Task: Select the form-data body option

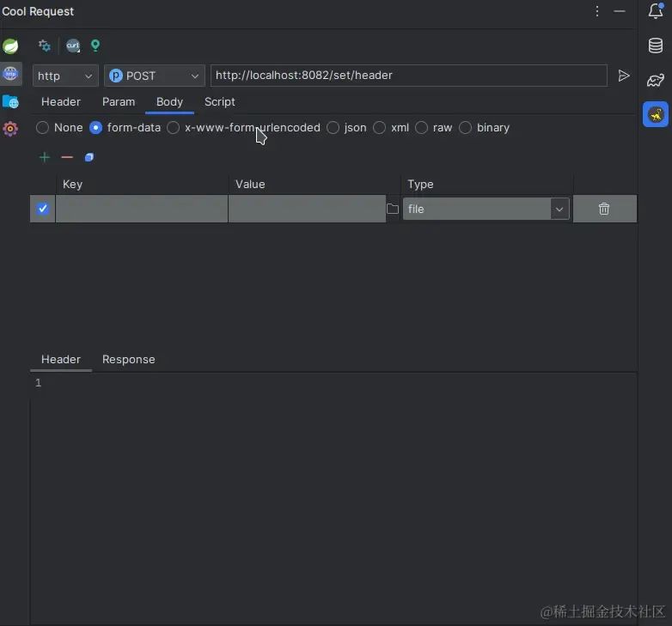Action: pos(125,128)
